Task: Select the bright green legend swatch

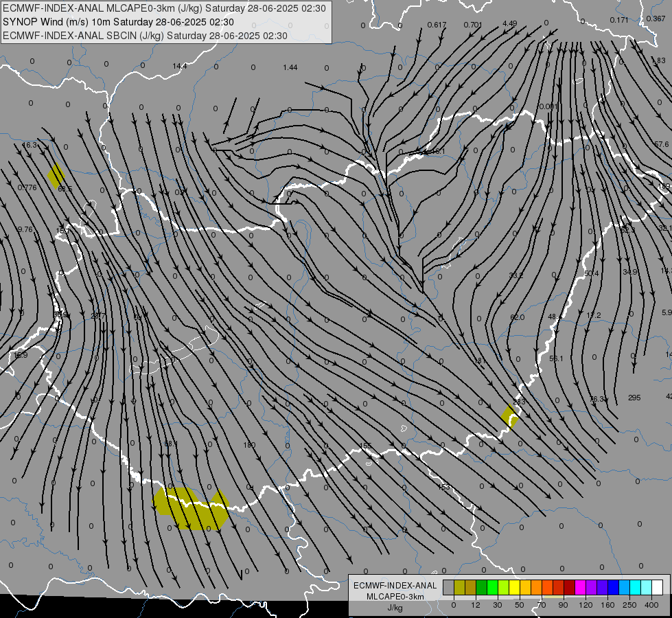Action: click(x=492, y=588)
